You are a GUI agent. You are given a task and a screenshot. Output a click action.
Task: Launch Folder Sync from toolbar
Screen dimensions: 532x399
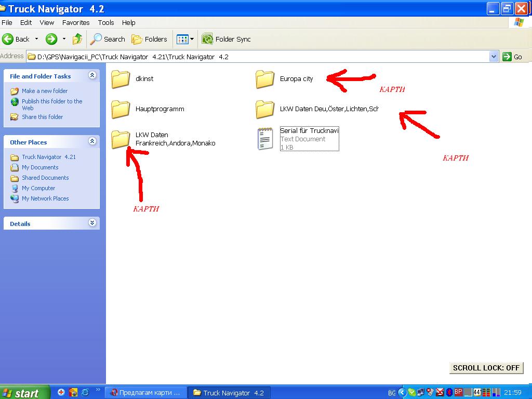(x=226, y=39)
